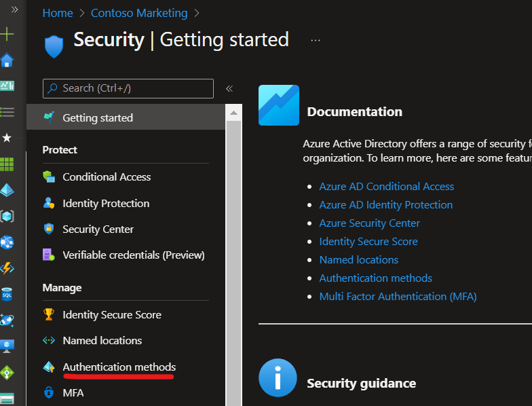Click the Favorites star icon in left rail
The image size is (532, 406).
tap(7, 138)
